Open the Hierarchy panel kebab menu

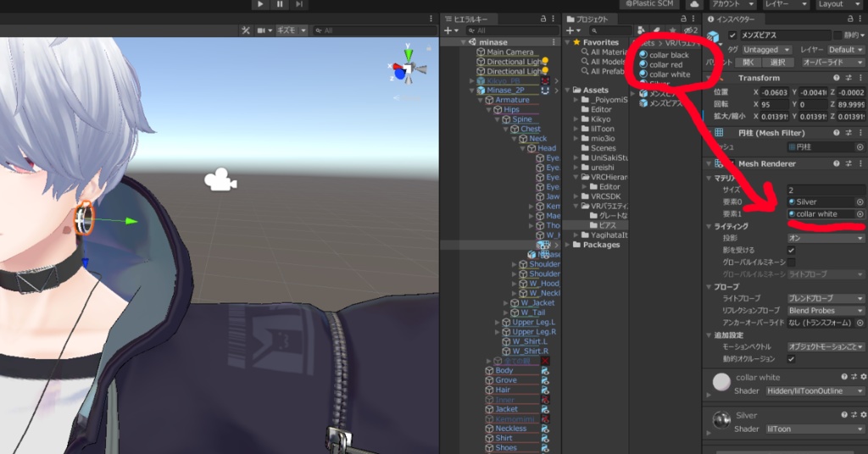pos(554,19)
